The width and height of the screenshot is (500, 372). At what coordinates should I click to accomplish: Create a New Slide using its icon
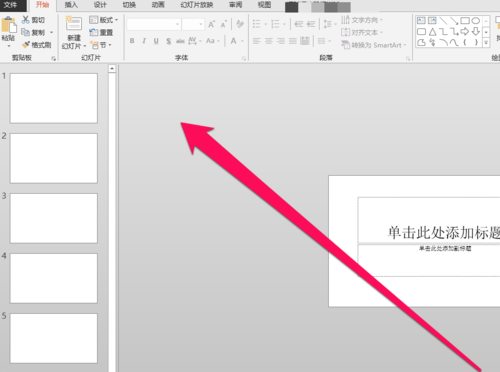[x=74, y=24]
